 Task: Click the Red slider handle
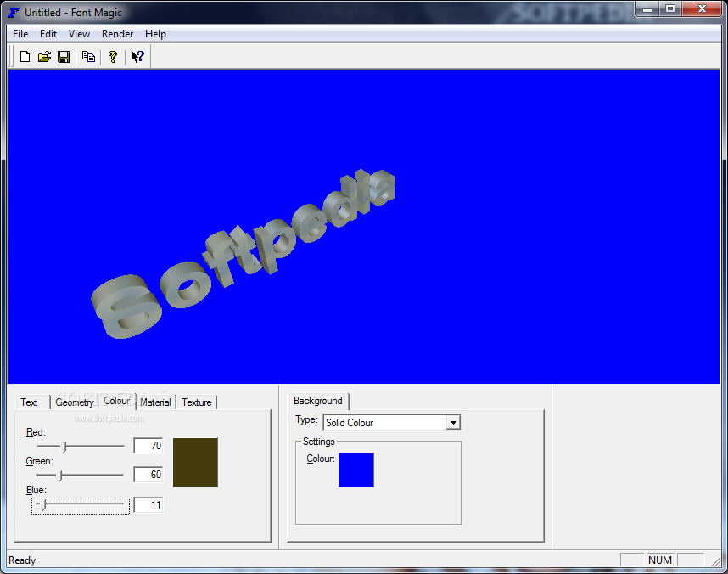64,447
